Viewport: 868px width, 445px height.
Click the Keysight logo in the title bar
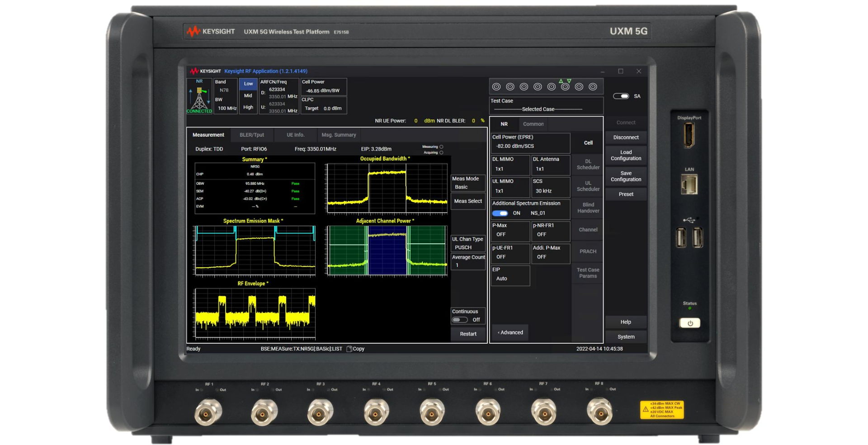click(x=206, y=71)
